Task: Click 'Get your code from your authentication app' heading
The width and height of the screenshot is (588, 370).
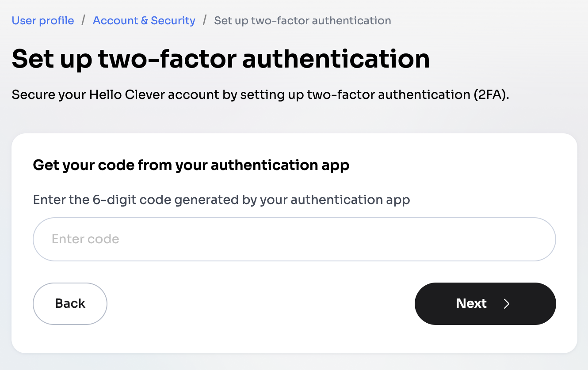Action: coord(191,165)
